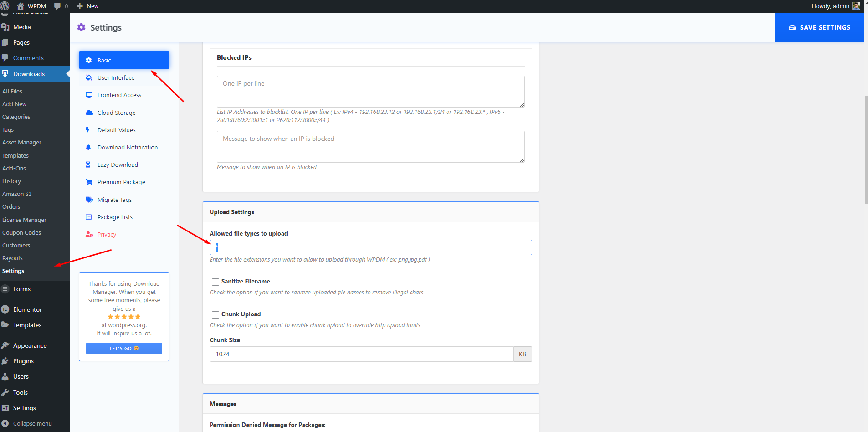Click the Migrate Tags tag icon
This screenshot has height=432, width=868.
click(x=89, y=200)
